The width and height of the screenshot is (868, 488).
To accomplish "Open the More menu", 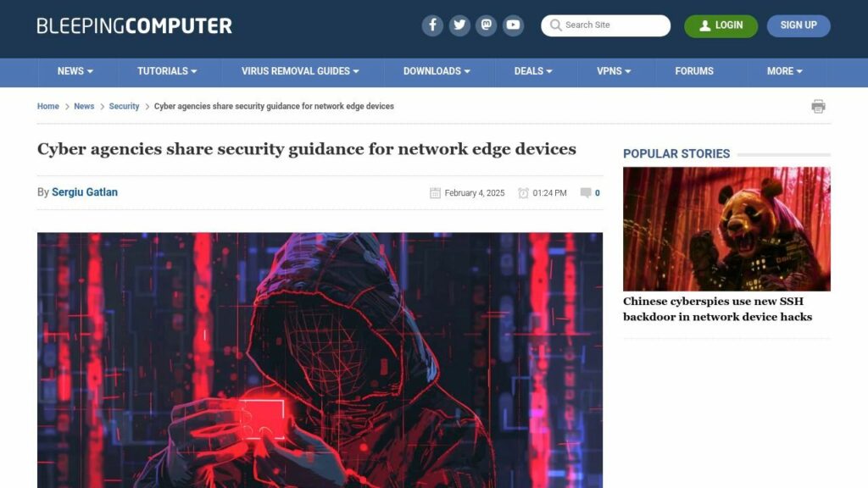I will coord(784,71).
